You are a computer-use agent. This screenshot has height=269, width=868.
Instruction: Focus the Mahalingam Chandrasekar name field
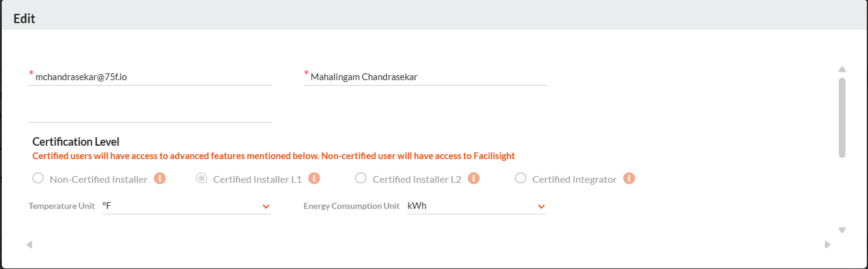click(425, 77)
